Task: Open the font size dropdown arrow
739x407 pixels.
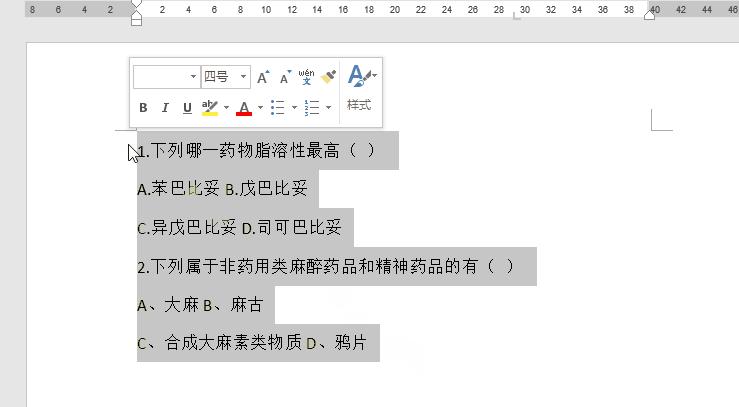Action: tap(244, 77)
